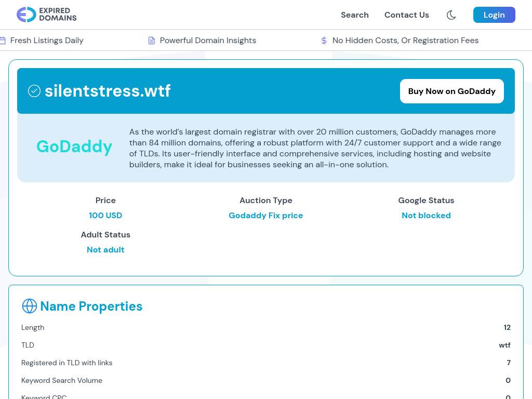Select the verified badge circle on the domain banner
532x399 pixels.
point(34,90)
